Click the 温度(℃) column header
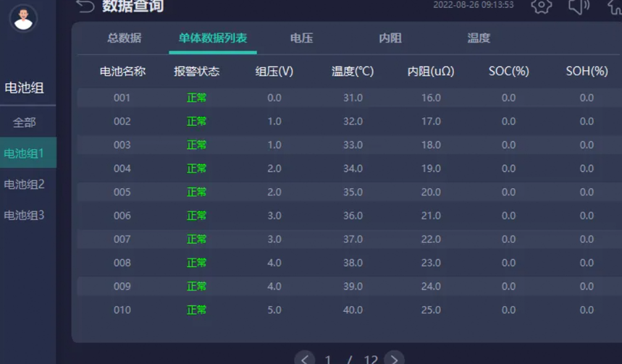Image resolution: width=622 pixels, height=364 pixels. [x=353, y=72]
